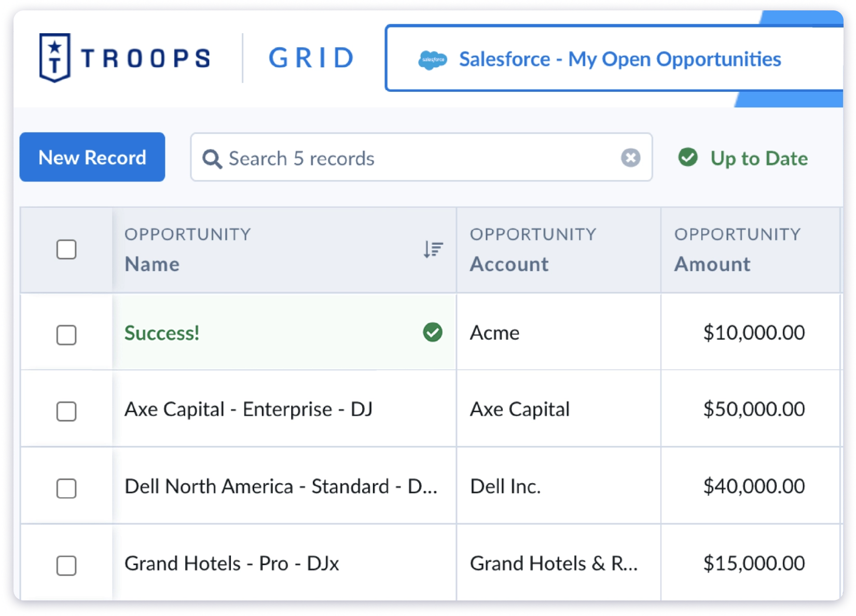Focus the Search 5 records field
The height and width of the screenshot is (616, 856).
421,158
